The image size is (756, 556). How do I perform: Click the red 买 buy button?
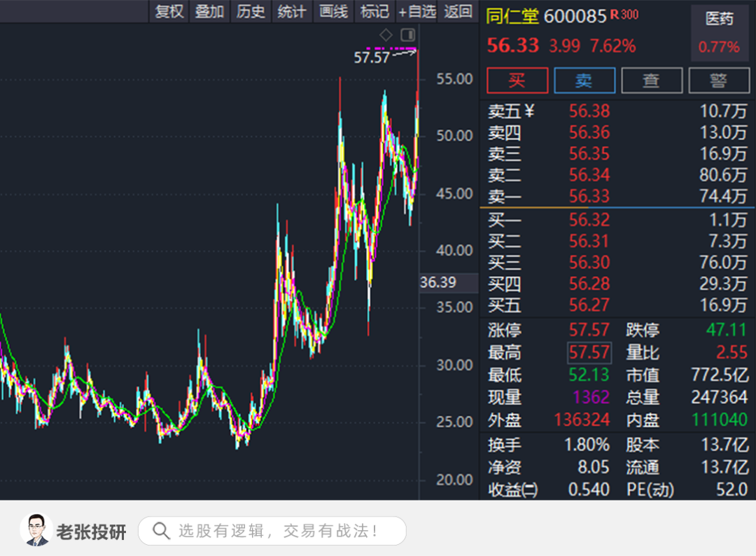517,80
